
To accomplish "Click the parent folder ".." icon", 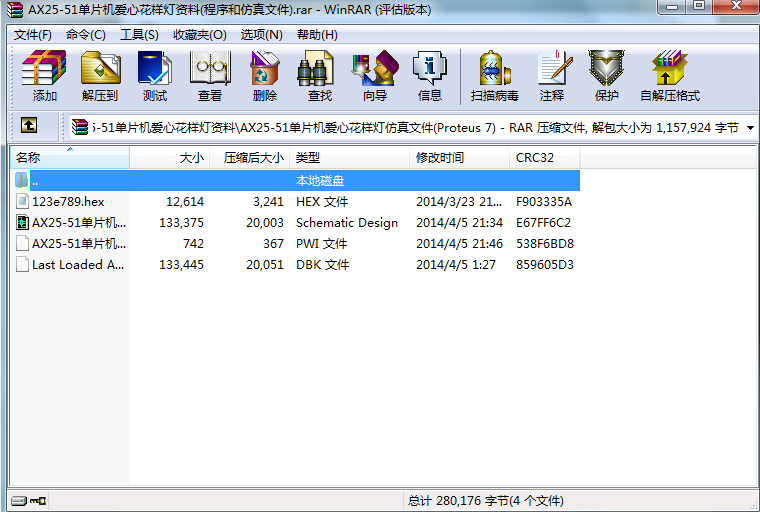I will [x=21, y=180].
